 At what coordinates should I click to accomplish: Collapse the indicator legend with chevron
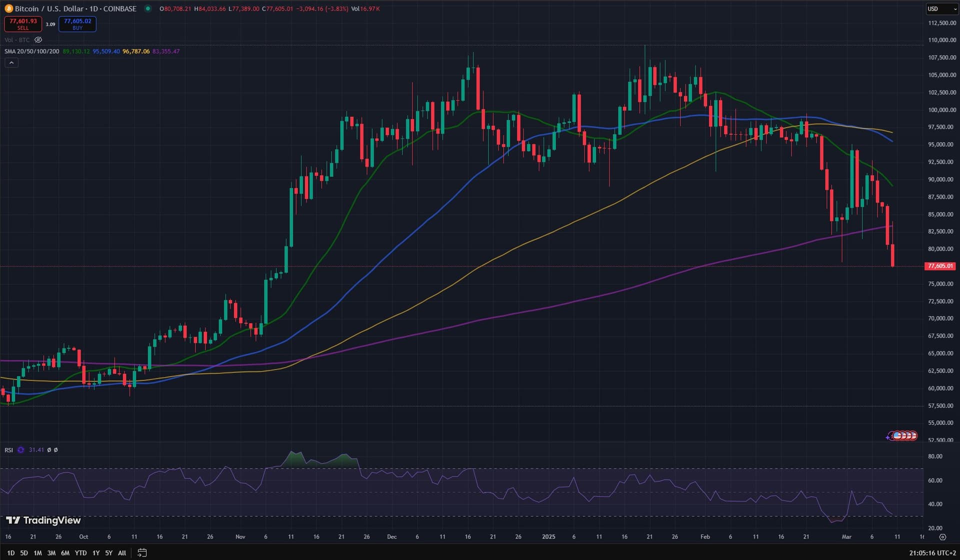click(11, 62)
